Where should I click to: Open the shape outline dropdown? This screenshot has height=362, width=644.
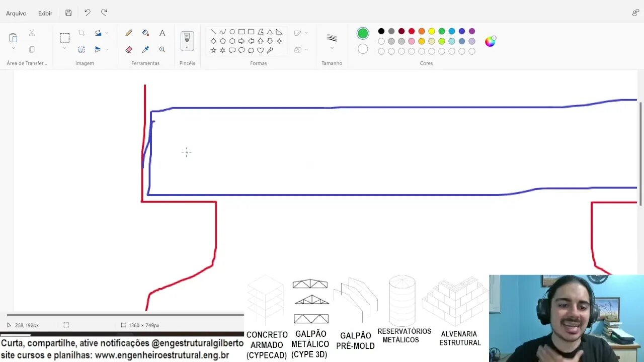point(301,33)
